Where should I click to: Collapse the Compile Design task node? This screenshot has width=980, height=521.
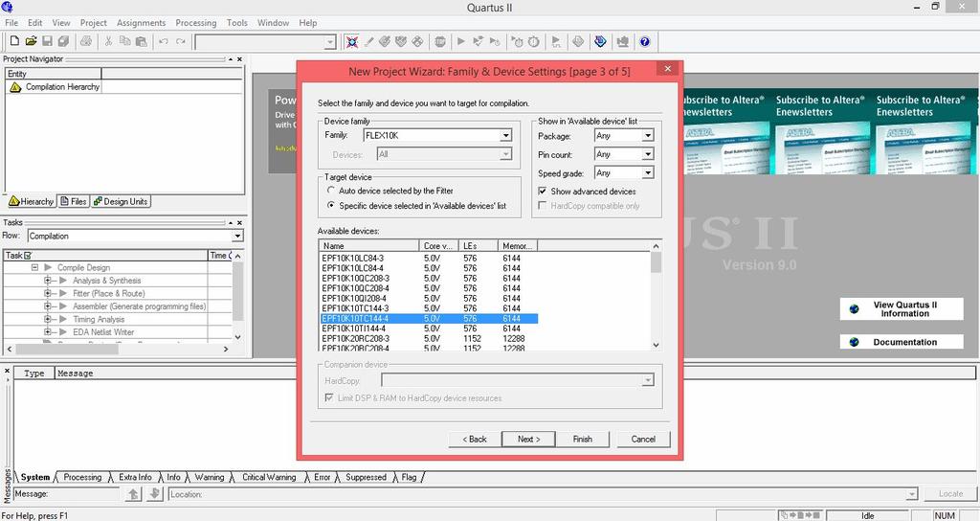coord(35,268)
